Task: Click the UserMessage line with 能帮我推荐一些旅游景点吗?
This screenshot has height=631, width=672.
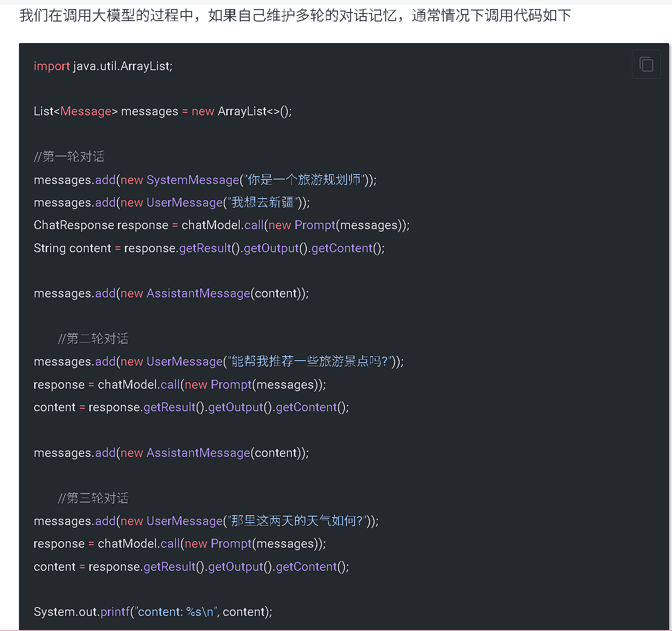Action: pos(219,361)
